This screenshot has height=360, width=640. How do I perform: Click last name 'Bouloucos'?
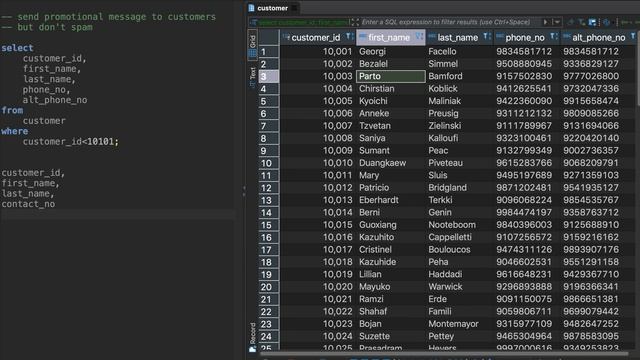click(x=449, y=250)
